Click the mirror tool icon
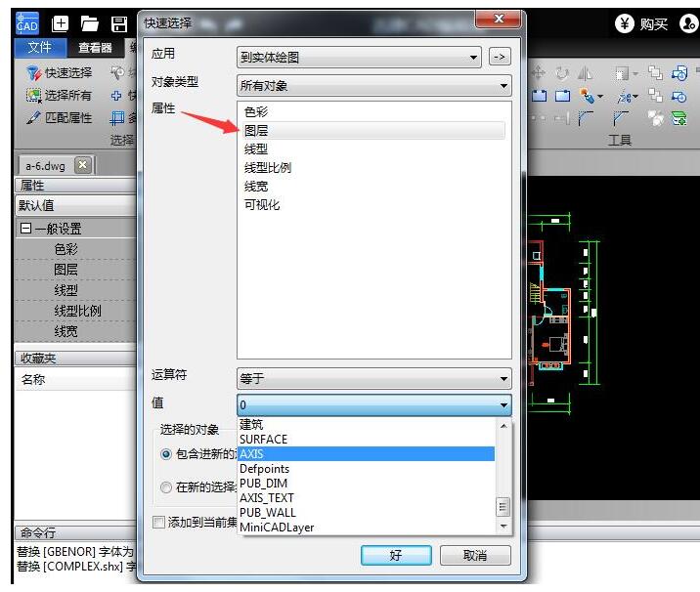This screenshot has height=592, width=700. tap(585, 72)
